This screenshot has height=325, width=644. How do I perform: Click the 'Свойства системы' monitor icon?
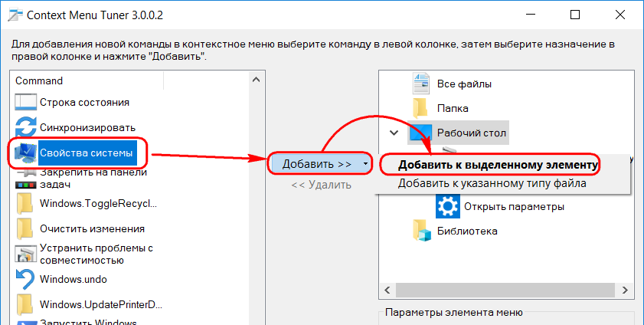point(25,153)
